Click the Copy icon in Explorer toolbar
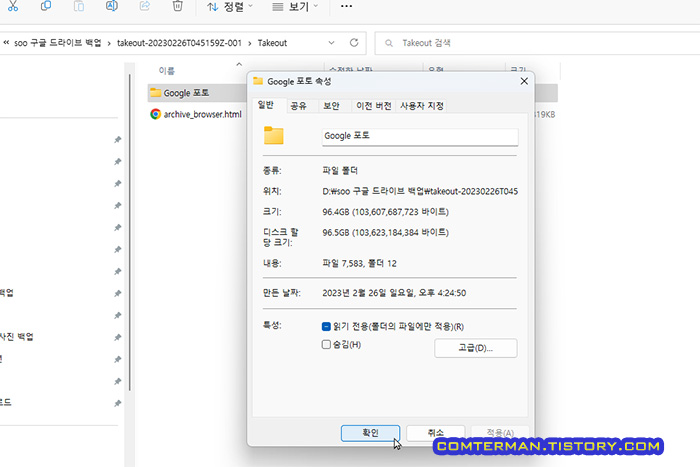 (x=46, y=6)
